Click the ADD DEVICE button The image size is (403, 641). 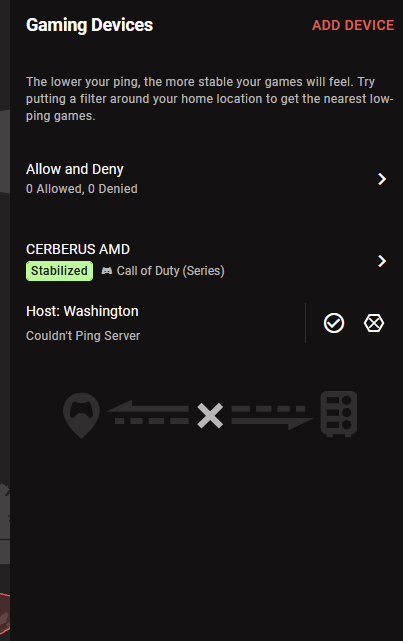[353, 25]
